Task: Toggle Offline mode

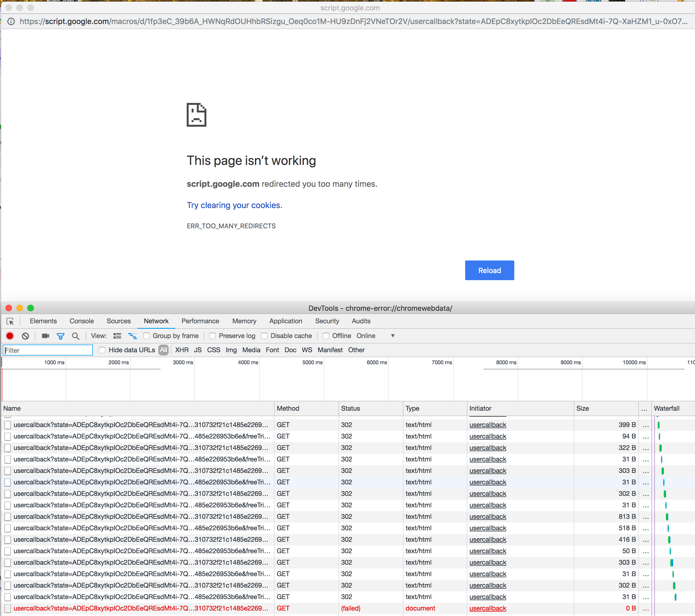Action: pyautogui.click(x=325, y=336)
